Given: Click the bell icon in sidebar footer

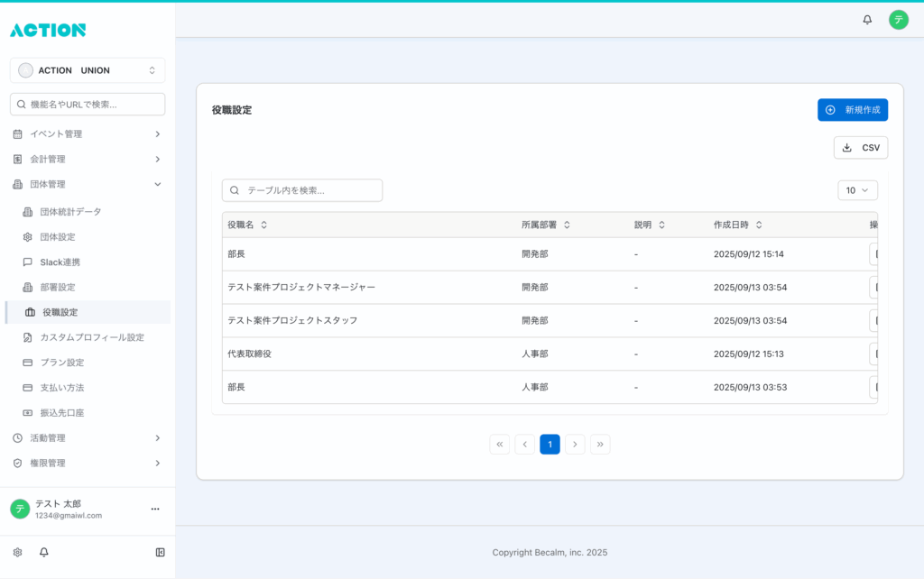Looking at the screenshot, I should pyautogui.click(x=43, y=552).
